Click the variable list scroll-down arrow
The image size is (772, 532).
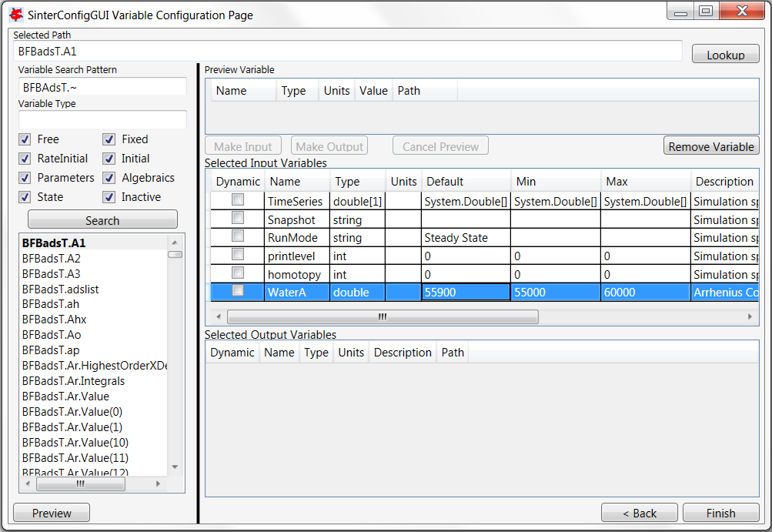coord(175,467)
